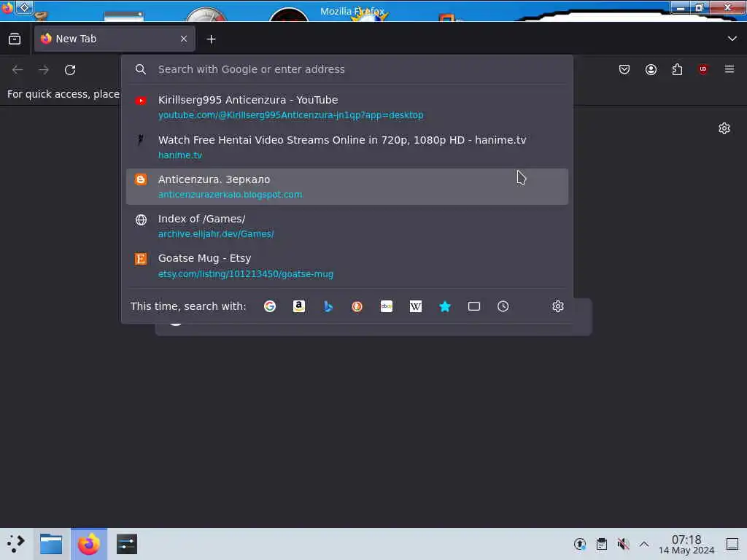This screenshot has height=560, width=747.
Task: Open the updates tray icon
Action: coord(580,544)
